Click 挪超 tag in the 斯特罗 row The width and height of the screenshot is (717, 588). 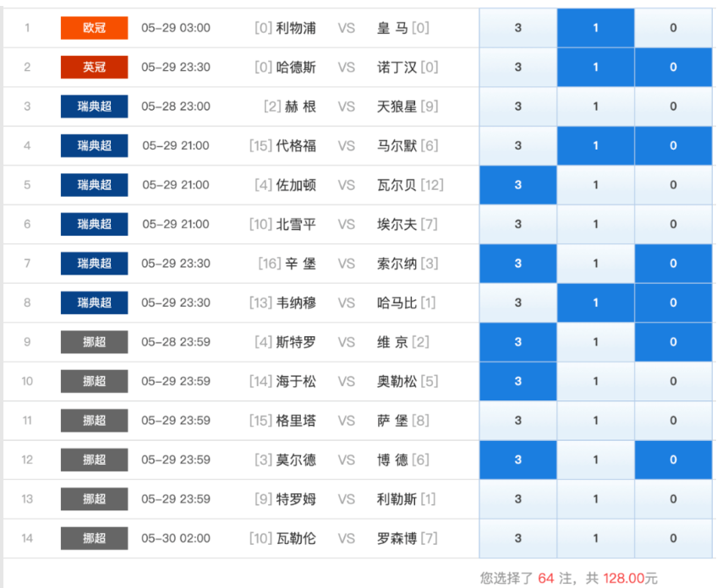(94, 342)
